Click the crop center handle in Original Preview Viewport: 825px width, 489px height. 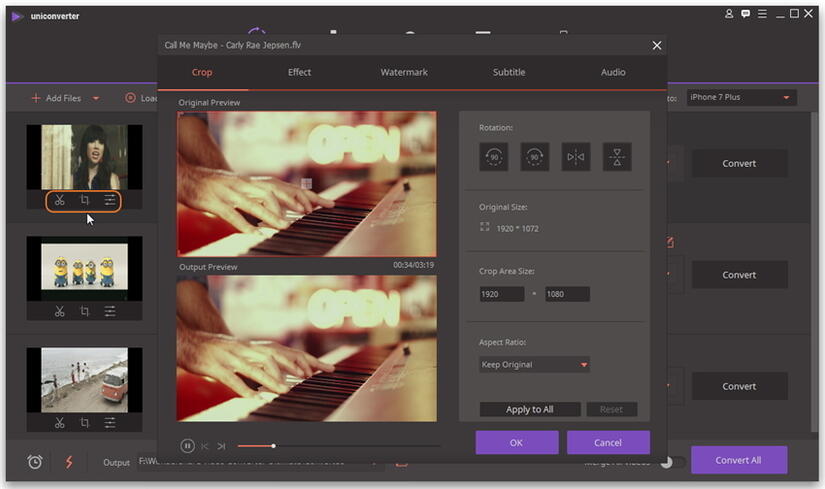tap(307, 184)
